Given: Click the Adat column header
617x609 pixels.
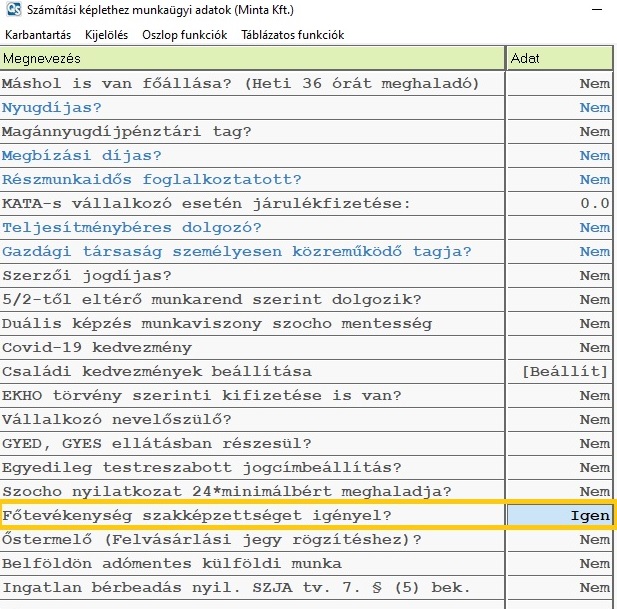Looking at the screenshot, I should click(x=560, y=59).
